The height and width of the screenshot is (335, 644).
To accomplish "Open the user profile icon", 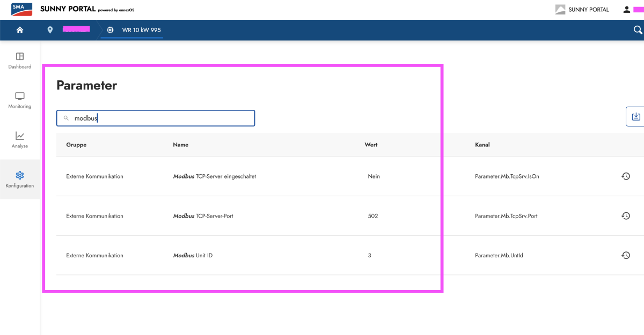I will point(626,10).
